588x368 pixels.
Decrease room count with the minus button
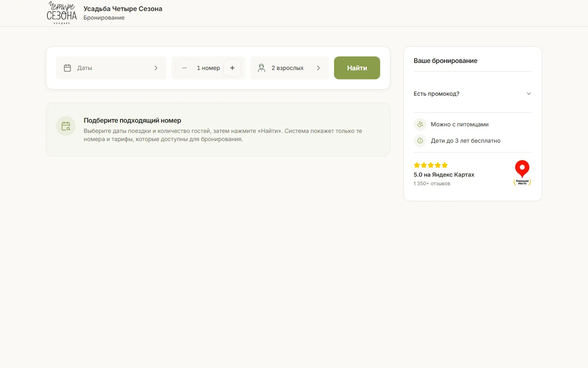click(185, 68)
